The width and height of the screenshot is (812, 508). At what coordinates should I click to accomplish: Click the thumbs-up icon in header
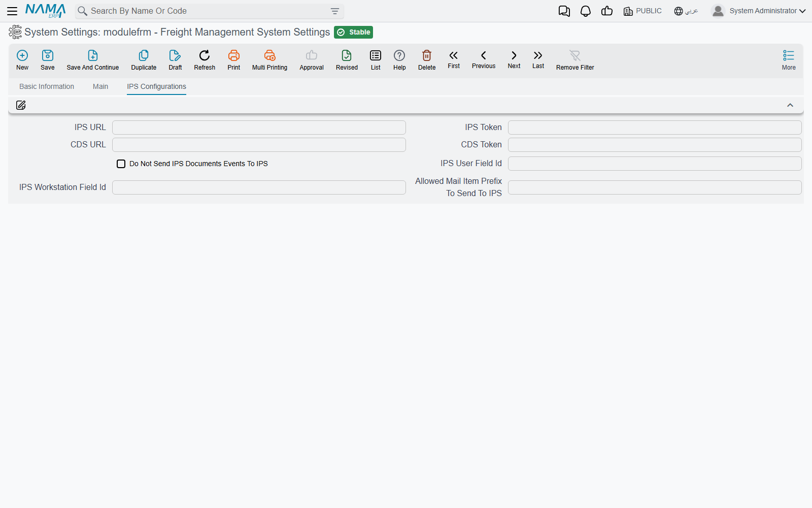(x=607, y=11)
